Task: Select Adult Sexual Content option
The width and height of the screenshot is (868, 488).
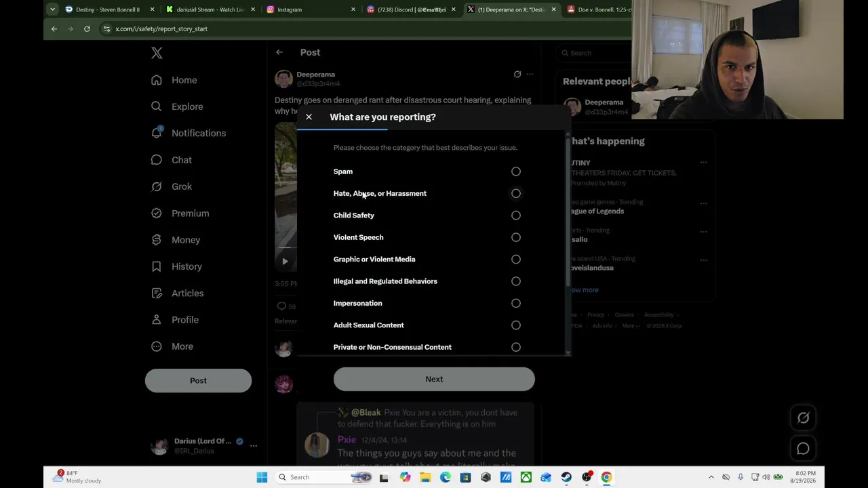Action: click(516, 325)
